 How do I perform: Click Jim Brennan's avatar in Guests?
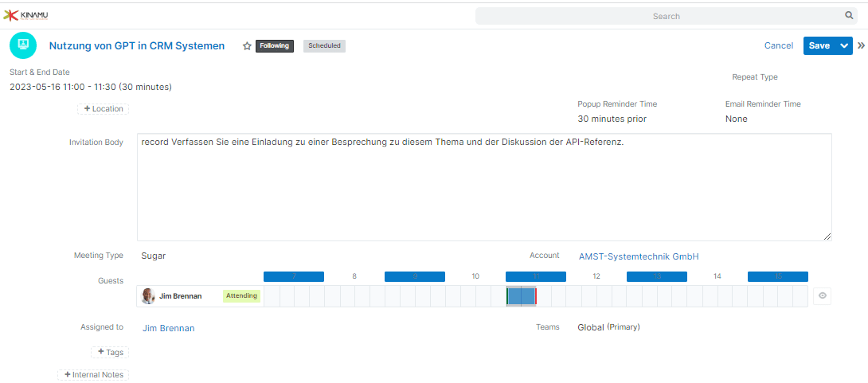point(148,296)
